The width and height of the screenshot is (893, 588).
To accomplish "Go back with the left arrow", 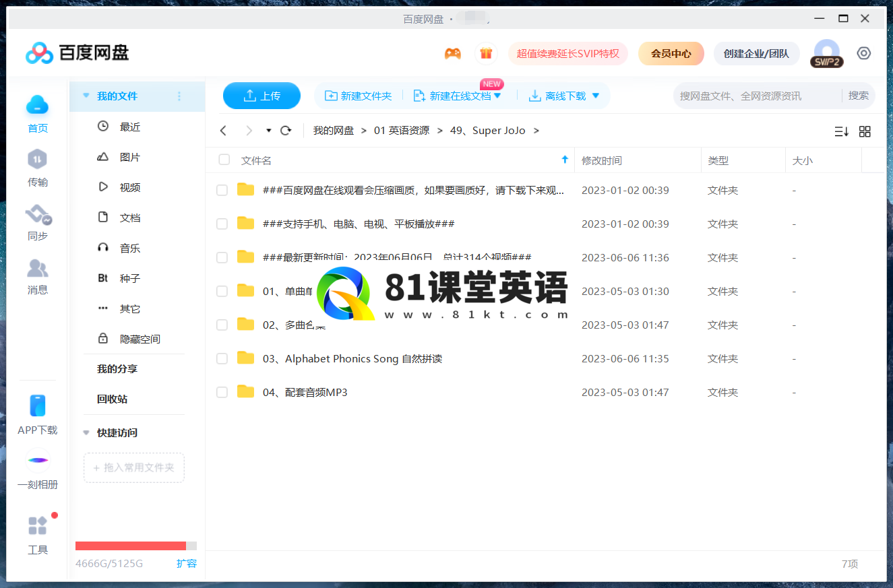I will coord(224,131).
